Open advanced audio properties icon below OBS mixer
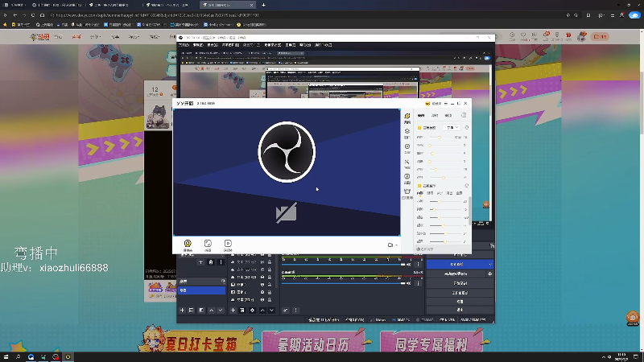This screenshot has height=362, width=644. coord(286,311)
